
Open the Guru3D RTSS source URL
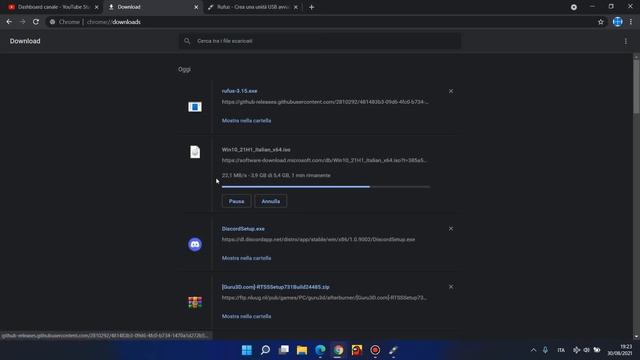point(324,298)
